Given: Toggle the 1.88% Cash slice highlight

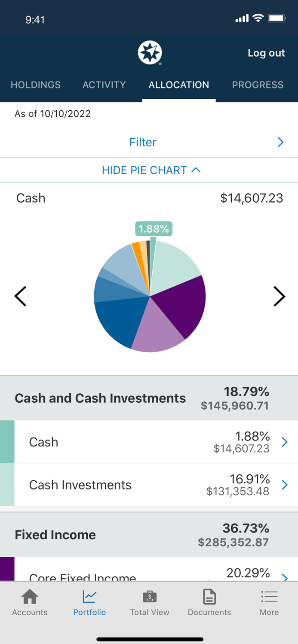Looking at the screenshot, I should click(154, 229).
